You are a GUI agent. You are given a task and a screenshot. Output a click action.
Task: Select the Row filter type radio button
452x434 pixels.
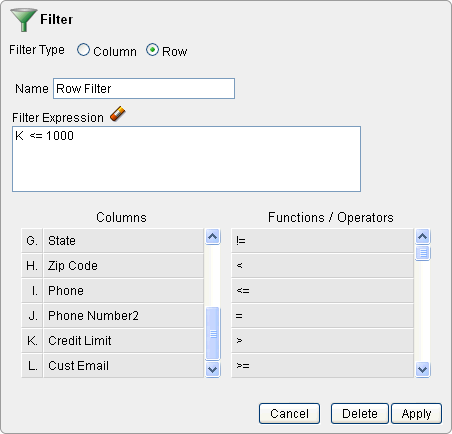(152, 50)
